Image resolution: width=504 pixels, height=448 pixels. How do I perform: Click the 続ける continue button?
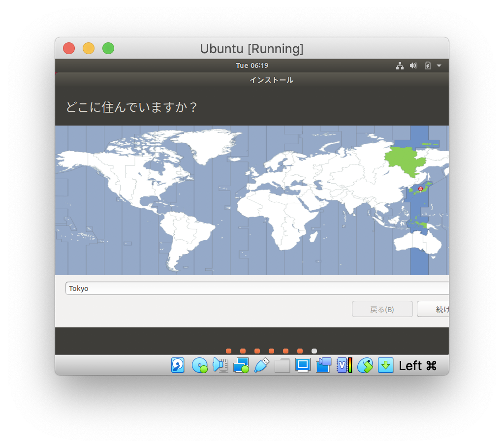point(433,309)
